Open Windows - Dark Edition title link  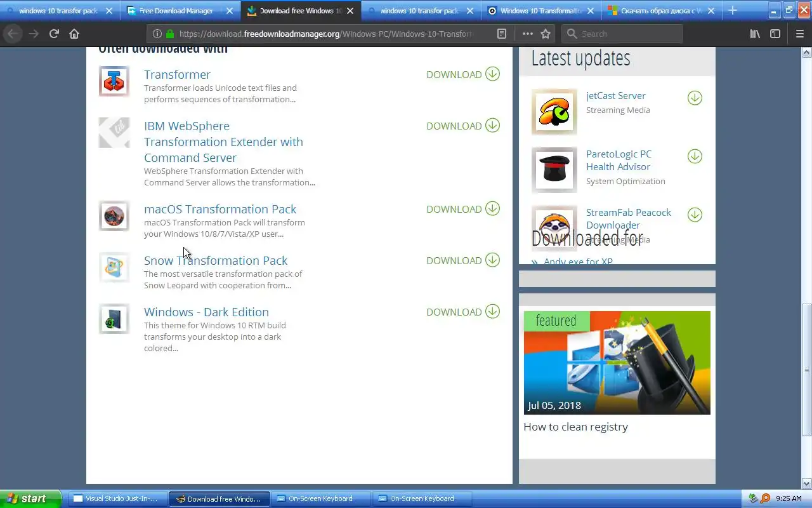click(206, 312)
